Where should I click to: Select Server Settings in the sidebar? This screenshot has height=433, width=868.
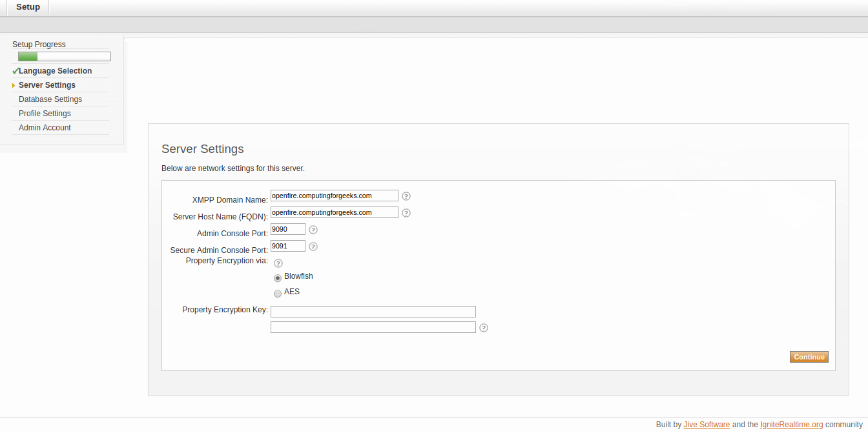(47, 85)
